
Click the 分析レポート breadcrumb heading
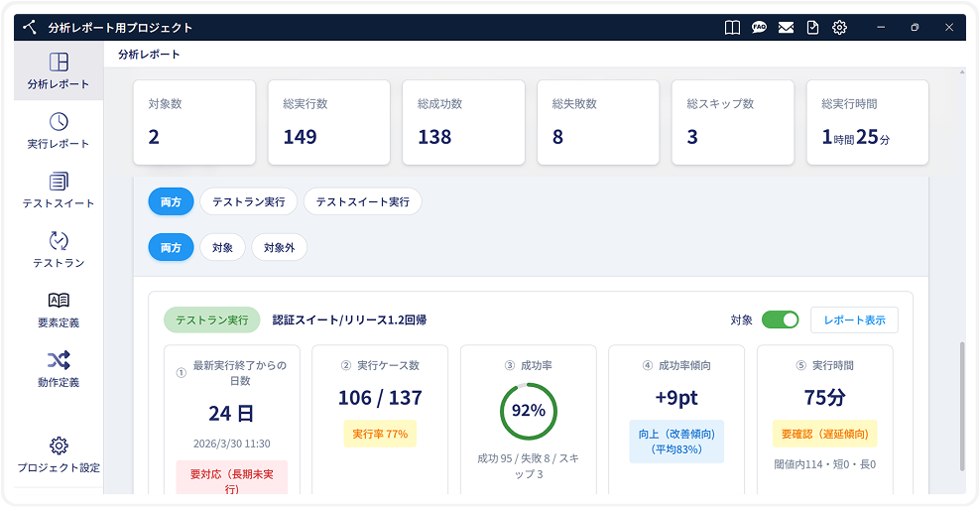click(149, 55)
